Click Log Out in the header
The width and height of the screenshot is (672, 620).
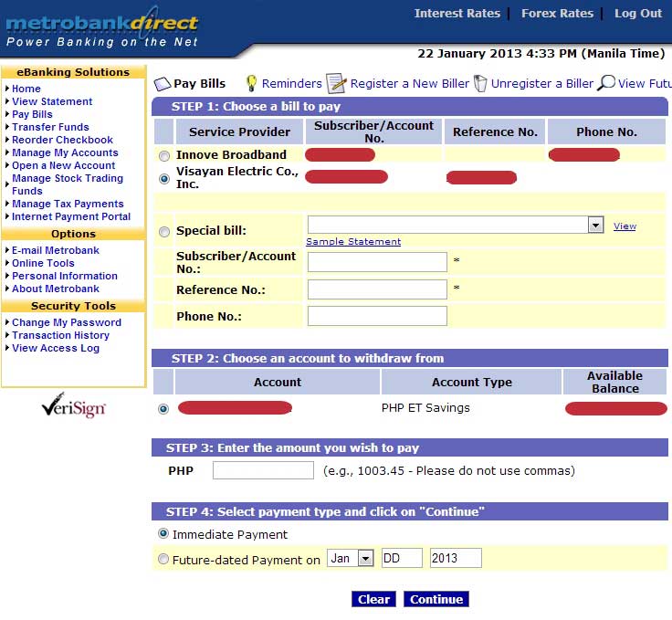(638, 14)
